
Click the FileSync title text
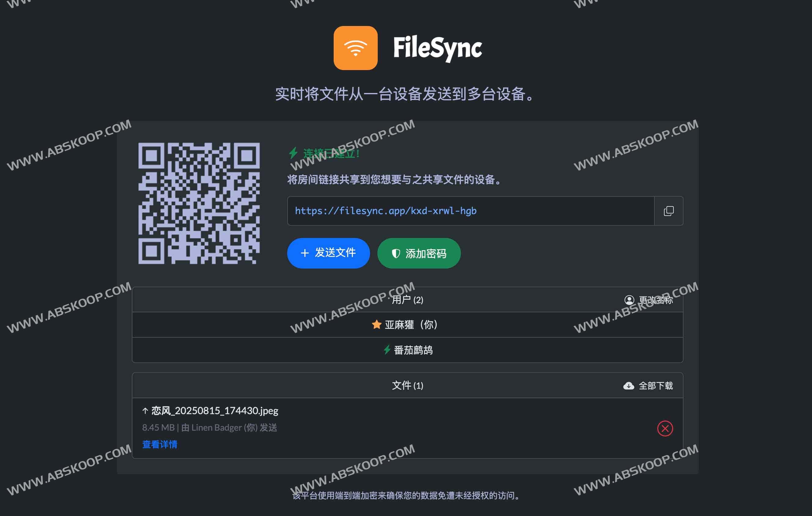tap(437, 49)
